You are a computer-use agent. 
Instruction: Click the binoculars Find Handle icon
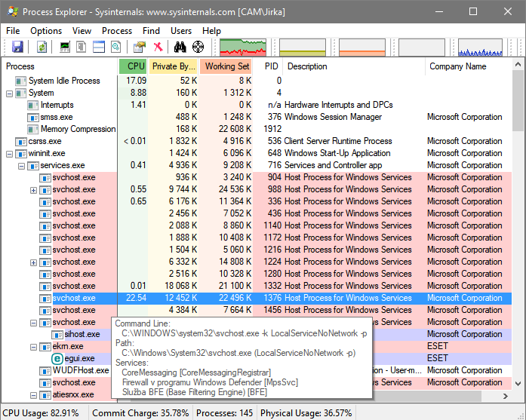(x=181, y=47)
